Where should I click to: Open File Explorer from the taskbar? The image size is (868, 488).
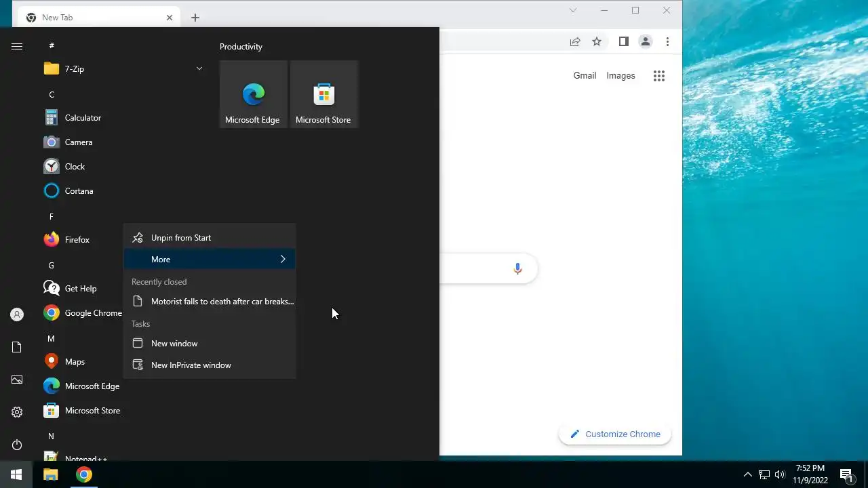pyautogui.click(x=51, y=474)
